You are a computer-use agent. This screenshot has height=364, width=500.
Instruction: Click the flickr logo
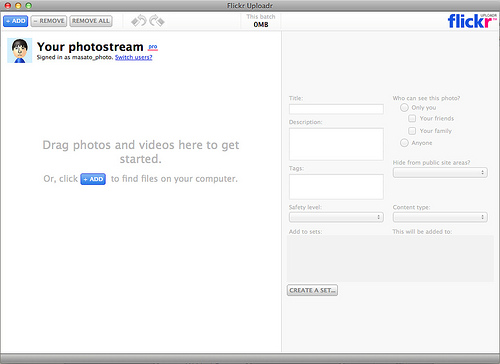(472, 21)
